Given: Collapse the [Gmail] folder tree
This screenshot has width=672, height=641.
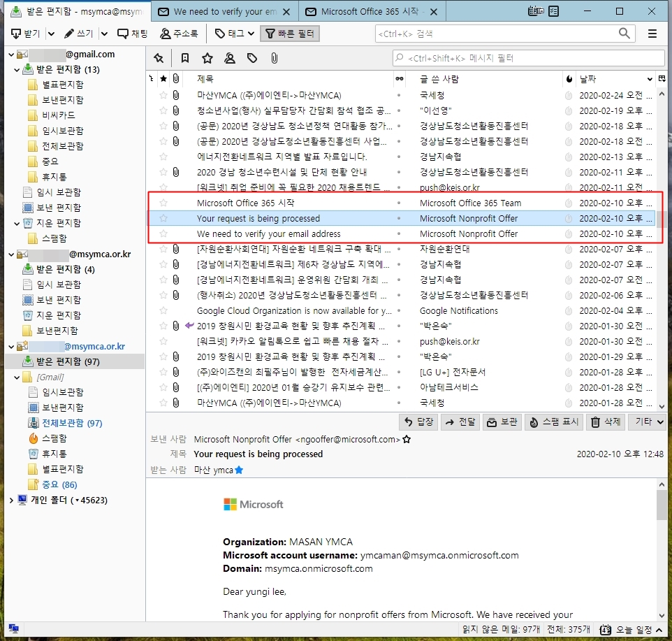Looking at the screenshot, I should point(17,377).
